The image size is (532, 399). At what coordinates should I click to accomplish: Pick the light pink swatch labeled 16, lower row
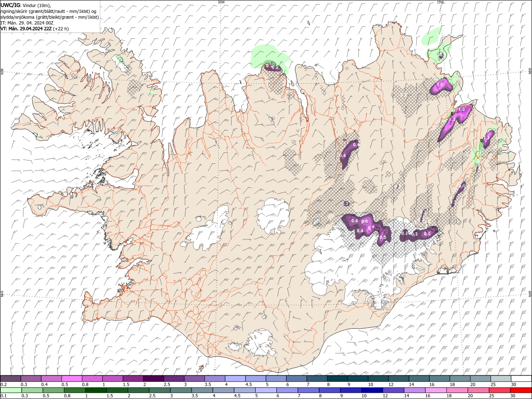coord(436,390)
